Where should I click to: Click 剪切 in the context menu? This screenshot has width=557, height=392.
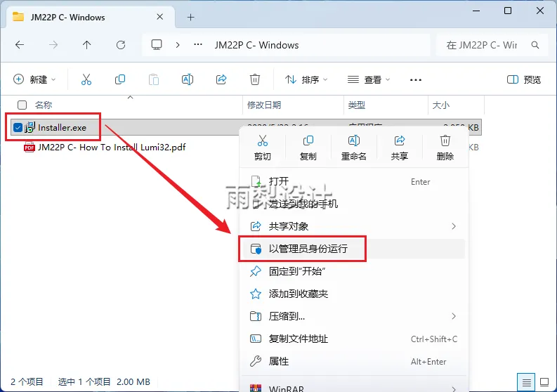(263, 148)
